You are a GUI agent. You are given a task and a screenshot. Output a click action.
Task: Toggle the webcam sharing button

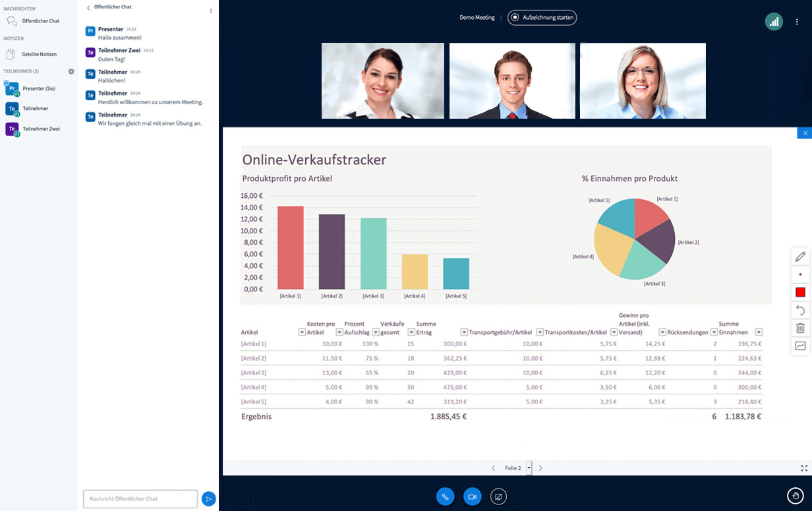472,496
